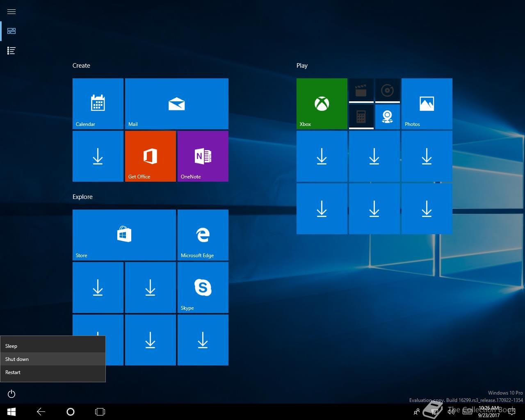Open the Calendar tile
This screenshot has width=525, height=420.
98,104
